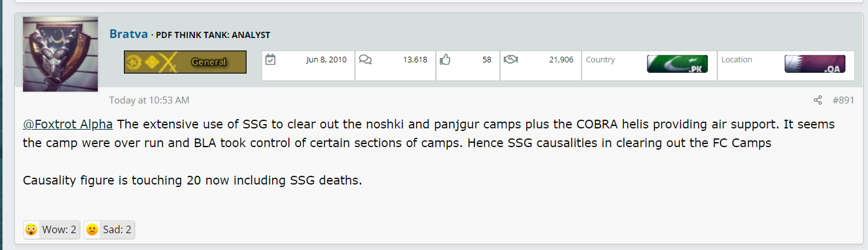The image size is (868, 250).
Task: Click the 13,618 message count
Action: click(415, 60)
